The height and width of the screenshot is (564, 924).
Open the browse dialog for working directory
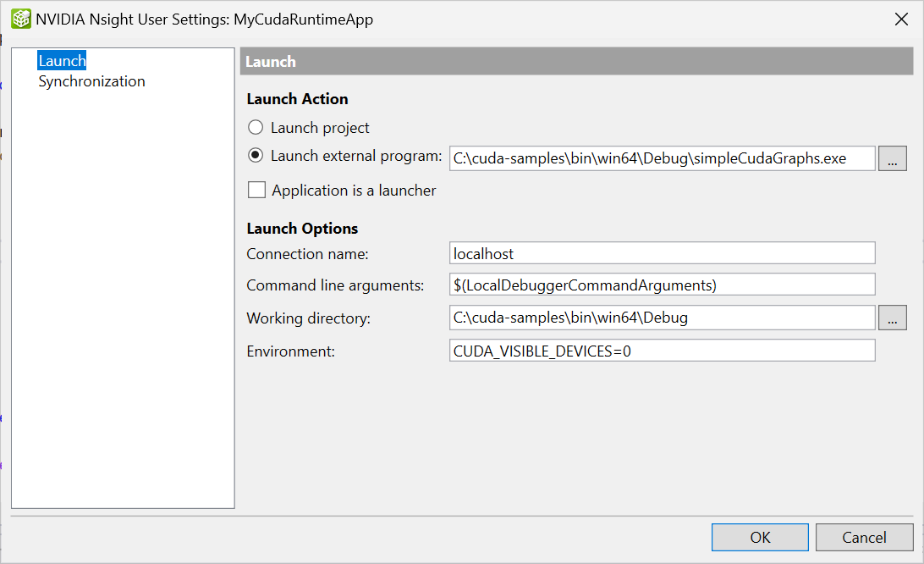click(x=893, y=318)
